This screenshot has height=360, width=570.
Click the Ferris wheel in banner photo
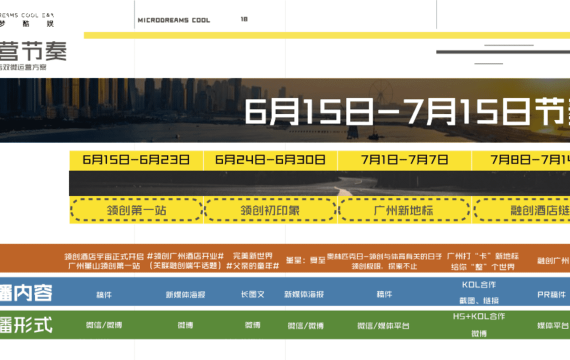pyautogui.click(x=381, y=92)
